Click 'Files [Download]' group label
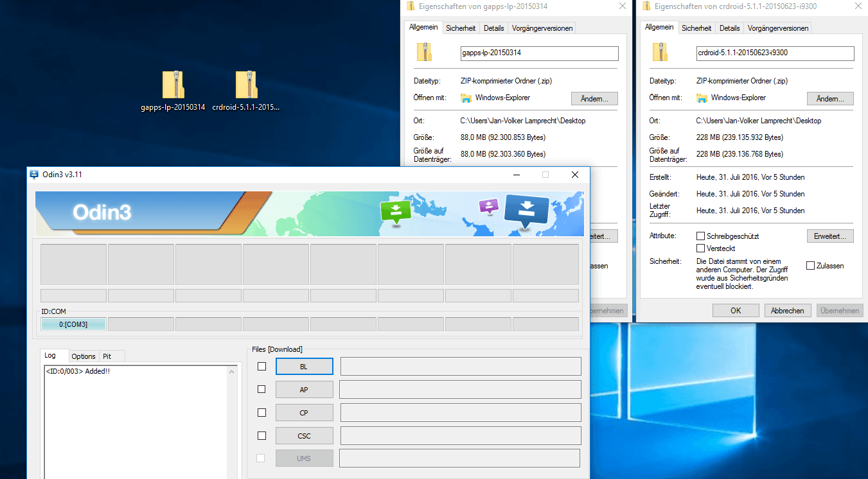 tap(277, 349)
